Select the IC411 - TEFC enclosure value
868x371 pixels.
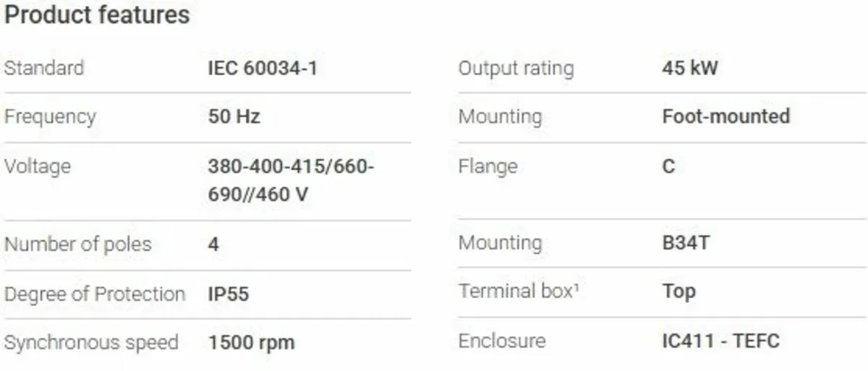click(720, 341)
